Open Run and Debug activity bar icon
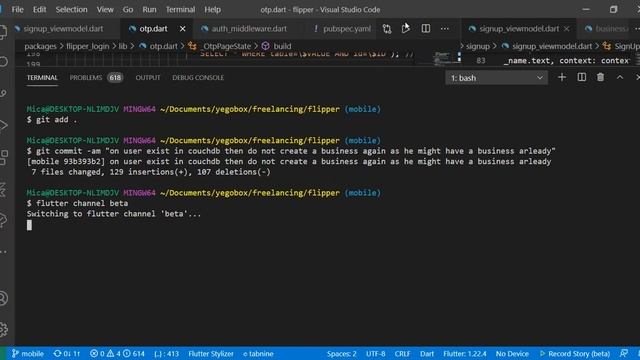This screenshot has height=360, width=640. tap(4, 125)
